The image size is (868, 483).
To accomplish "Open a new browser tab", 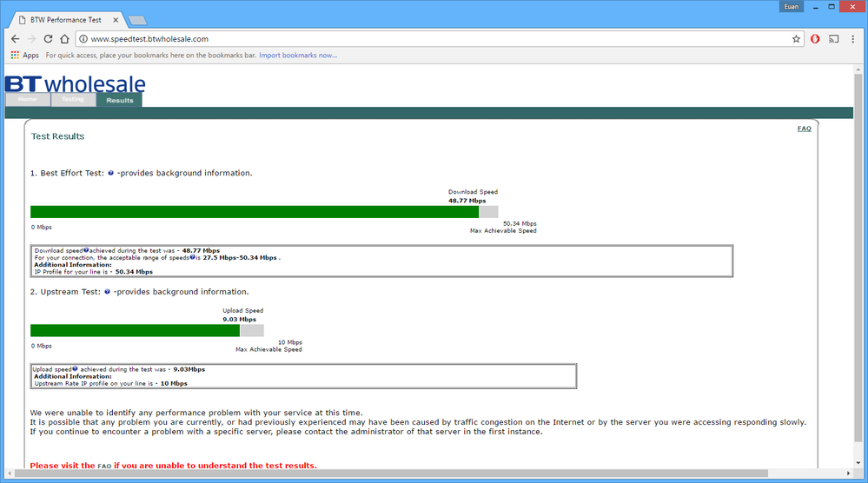I will tap(137, 21).
